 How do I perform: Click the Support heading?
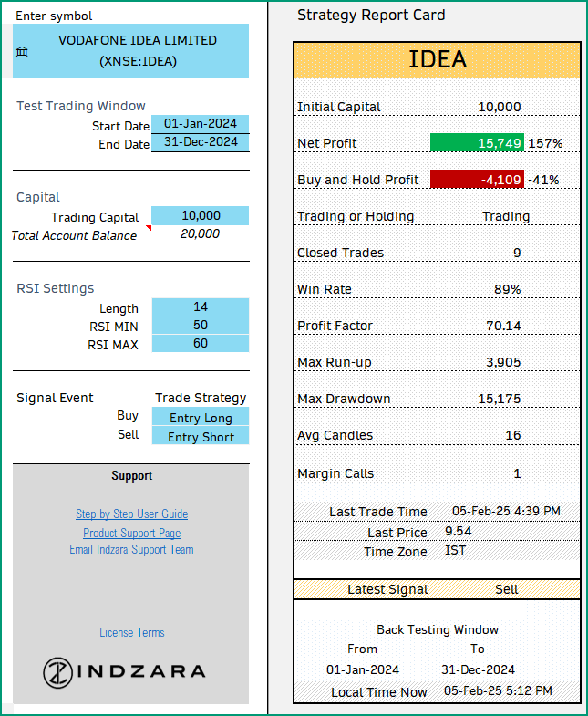point(131,476)
